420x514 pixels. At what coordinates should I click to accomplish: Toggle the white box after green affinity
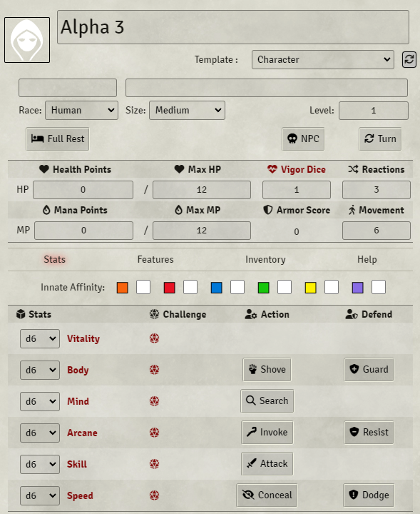(x=285, y=288)
